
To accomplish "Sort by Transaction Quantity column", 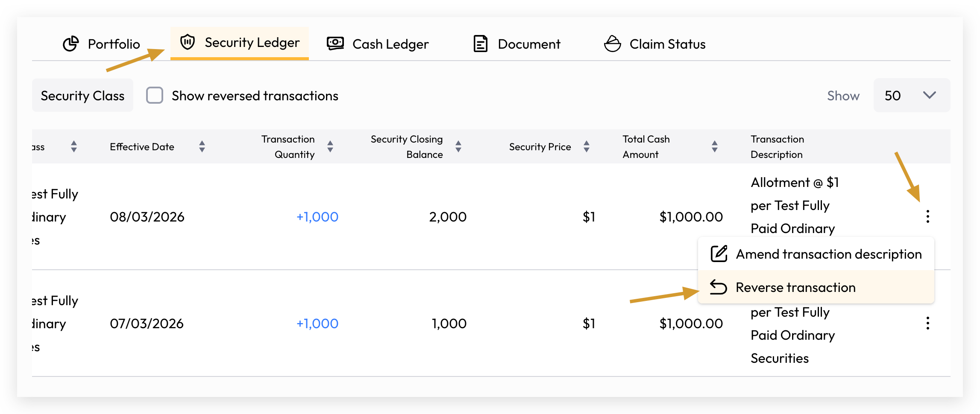I will click(x=330, y=146).
